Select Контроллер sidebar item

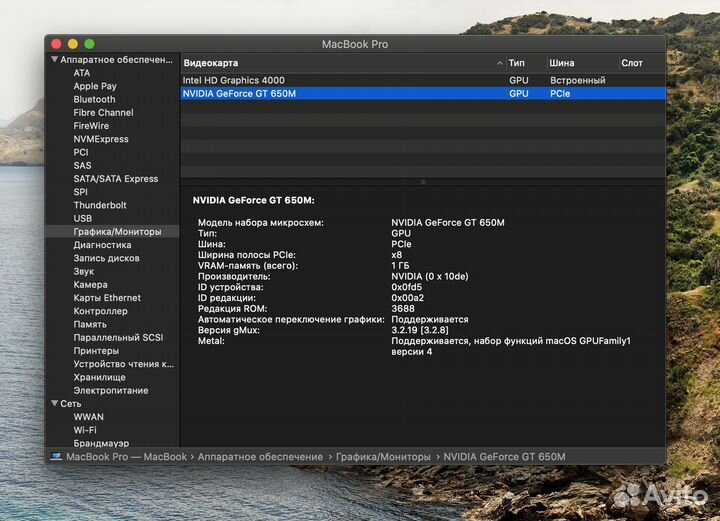100,311
